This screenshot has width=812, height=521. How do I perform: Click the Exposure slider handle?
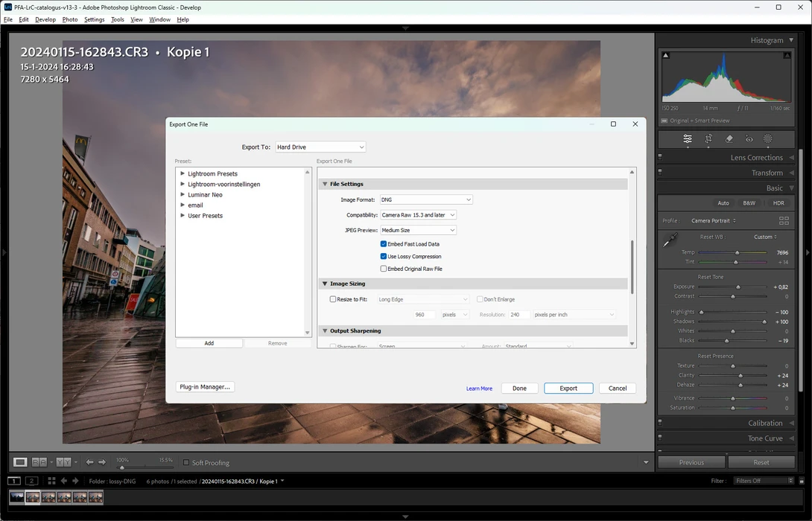coord(738,287)
